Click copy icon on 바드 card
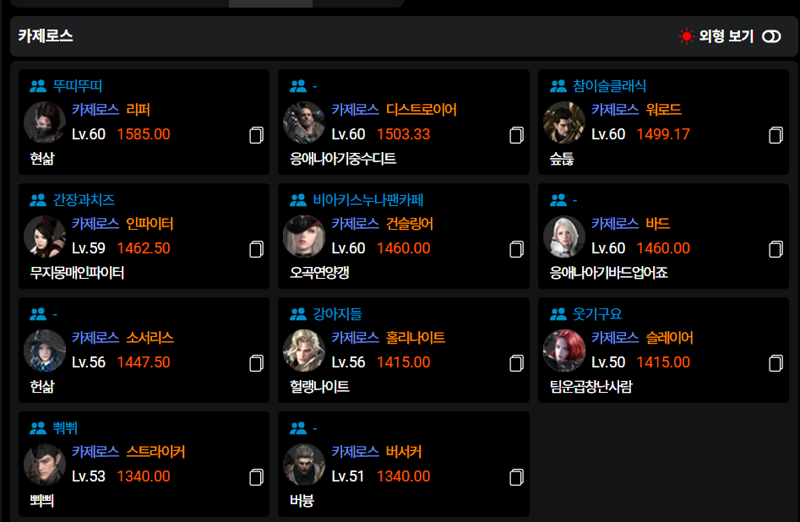The height and width of the screenshot is (522, 800). [776, 249]
